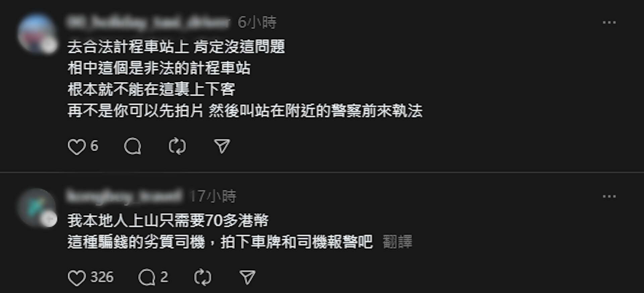Open the first commenter's blurred username
This screenshot has height=293, width=644.
pyautogui.click(x=148, y=22)
